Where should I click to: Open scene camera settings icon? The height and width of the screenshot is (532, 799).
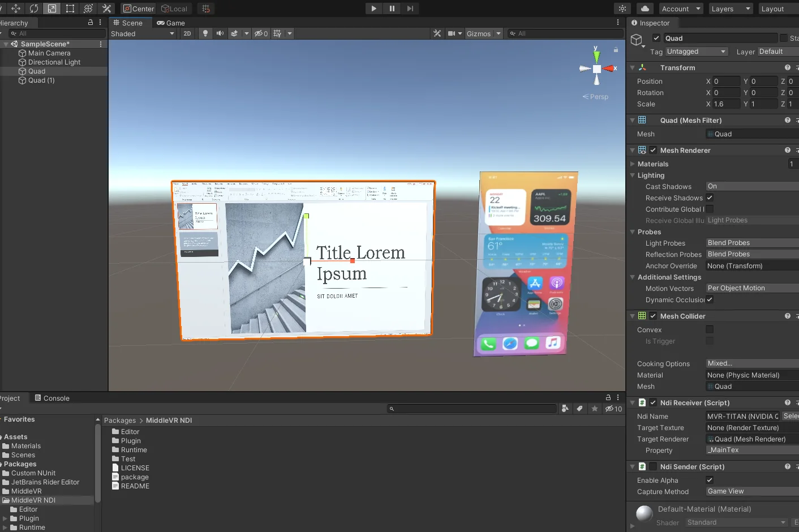tap(452, 33)
